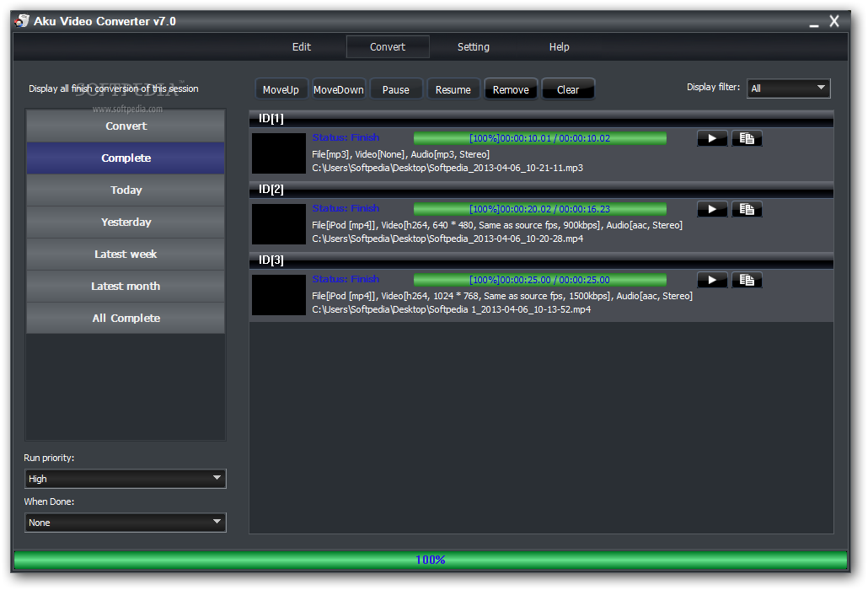Select the ID[1] video thumbnail
868x590 pixels.
click(x=279, y=153)
